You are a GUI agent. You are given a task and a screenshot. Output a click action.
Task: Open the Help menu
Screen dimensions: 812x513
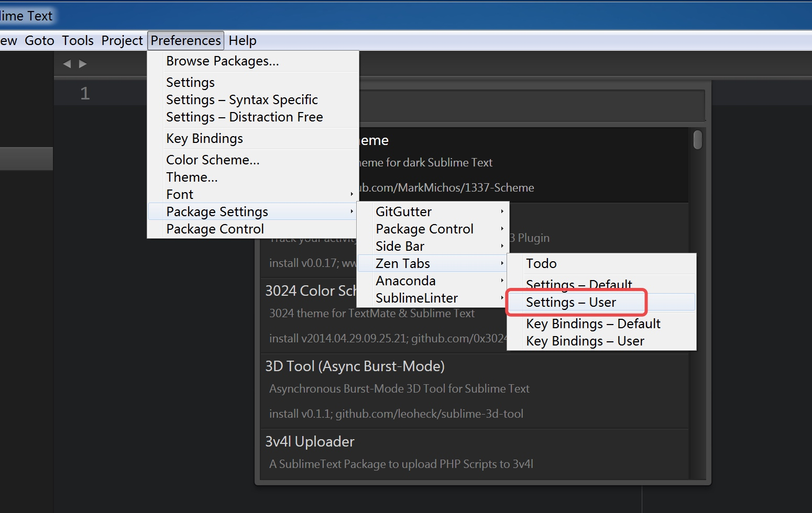(243, 41)
